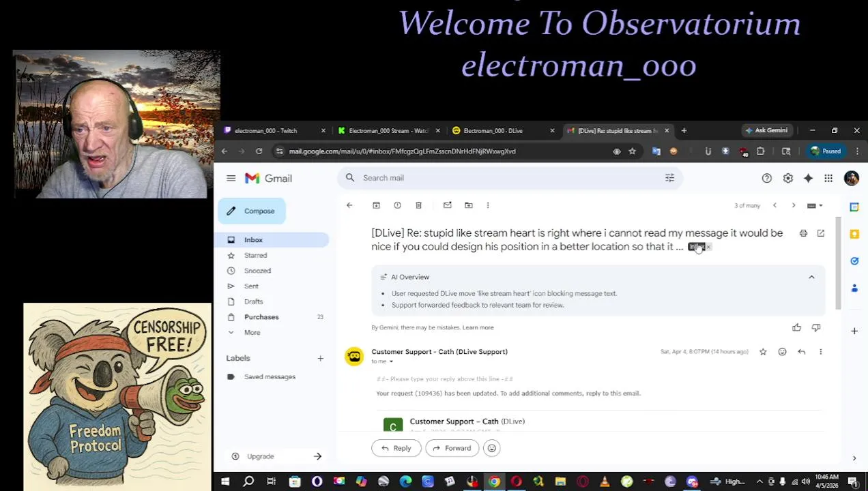Show hidden system tray icons
The width and height of the screenshot is (868, 491).
pyautogui.click(x=759, y=482)
